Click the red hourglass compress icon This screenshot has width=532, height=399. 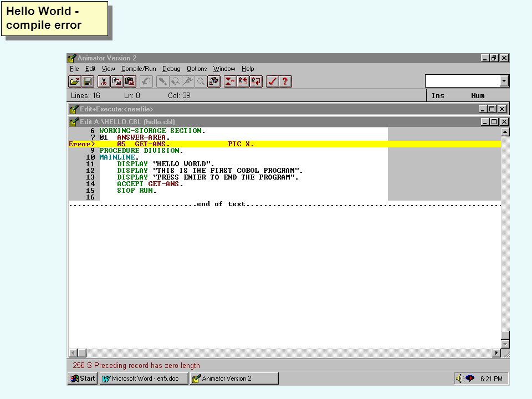[x=230, y=81]
